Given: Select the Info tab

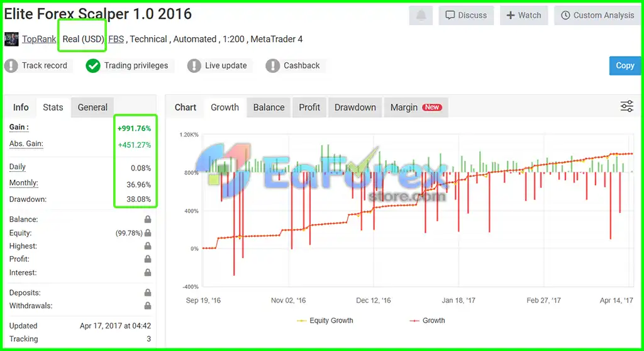Looking at the screenshot, I should click(x=21, y=108).
